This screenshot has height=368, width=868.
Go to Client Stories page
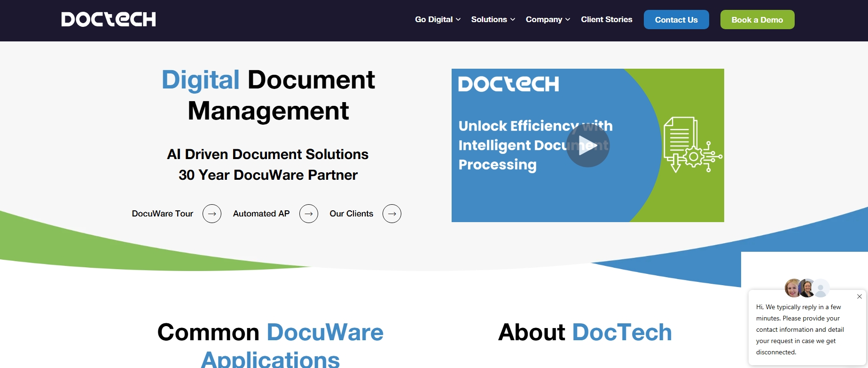pyautogui.click(x=607, y=19)
